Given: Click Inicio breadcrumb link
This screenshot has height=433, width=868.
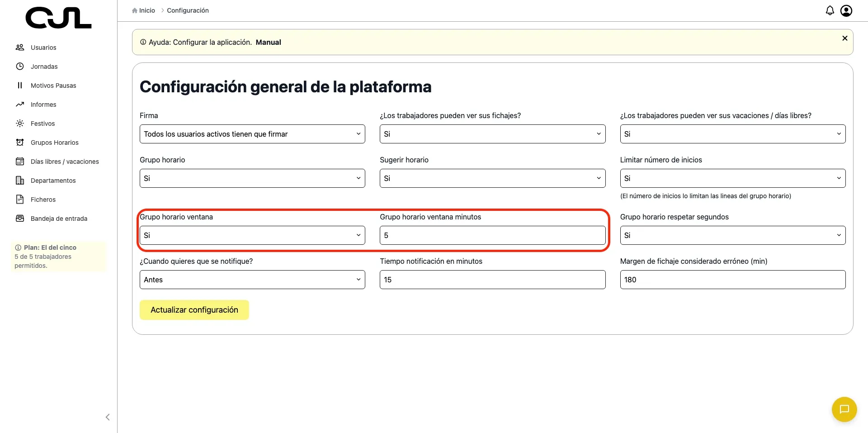Looking at the screenshot, I should click(x=147, y=10).
